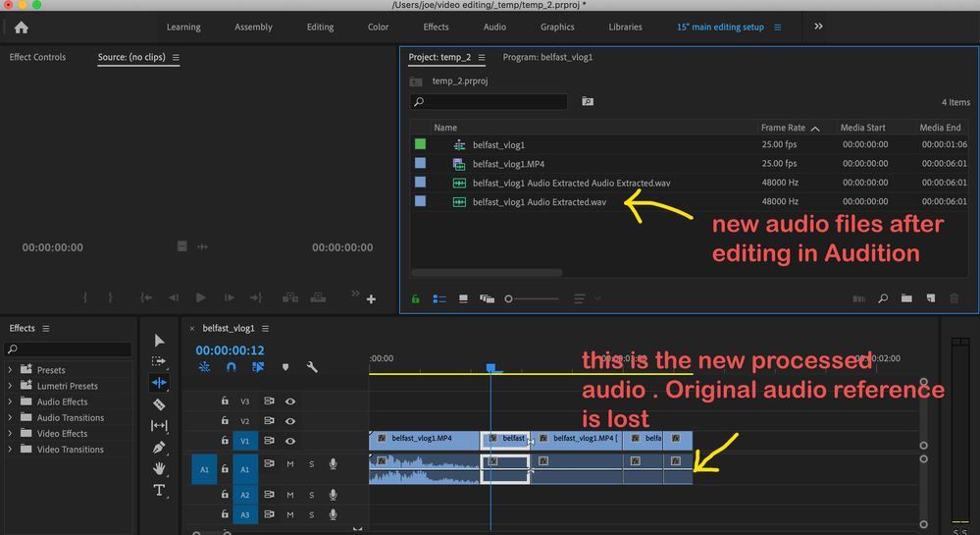Image resolution: width=980 pixels, height=535 pixels.
Task: Select the Ripple Edit tool
Action: (159, 382)
